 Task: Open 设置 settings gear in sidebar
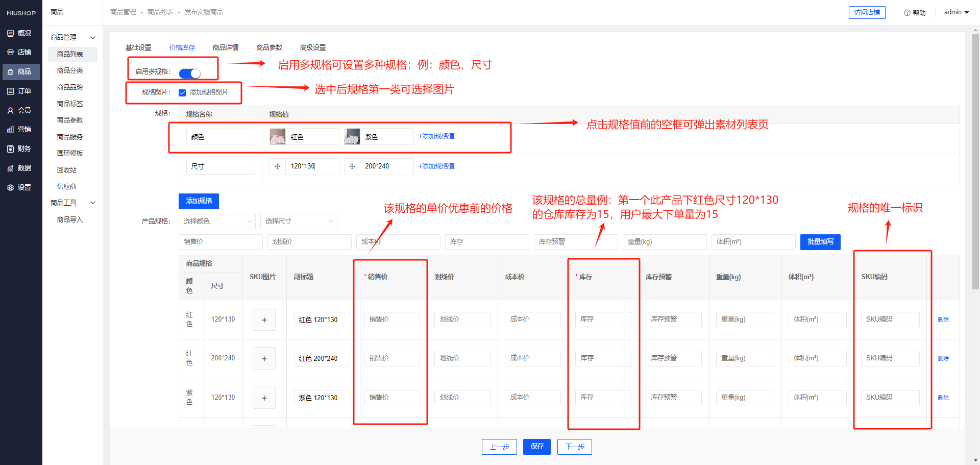tap(11, 188)
